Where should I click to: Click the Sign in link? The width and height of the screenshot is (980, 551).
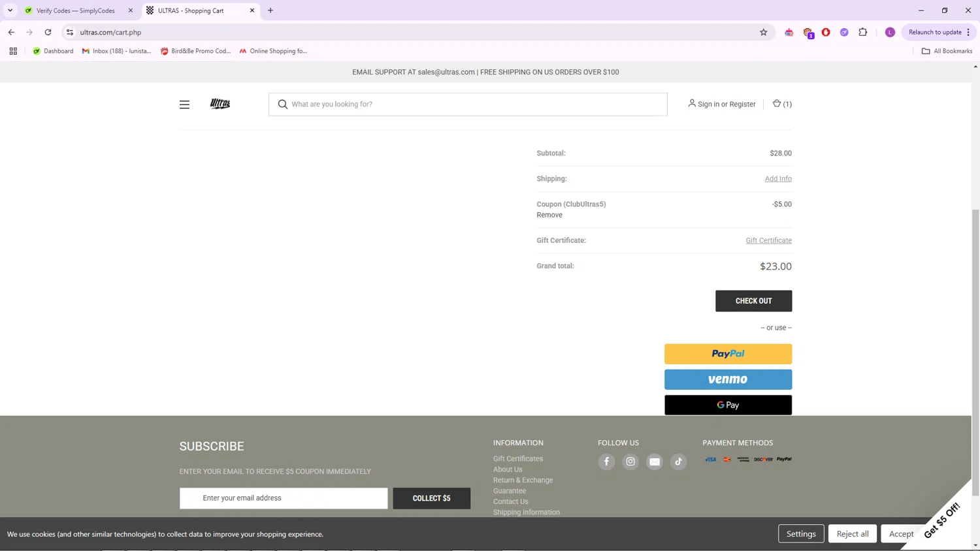click(x=708, y=104)
